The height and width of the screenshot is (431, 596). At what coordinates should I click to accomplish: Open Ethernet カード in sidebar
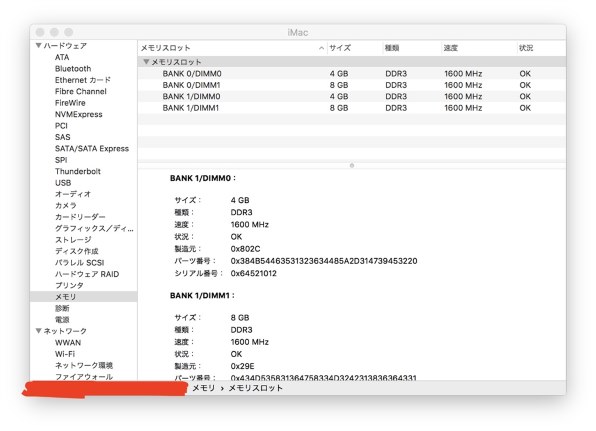[x=83, y=80]
